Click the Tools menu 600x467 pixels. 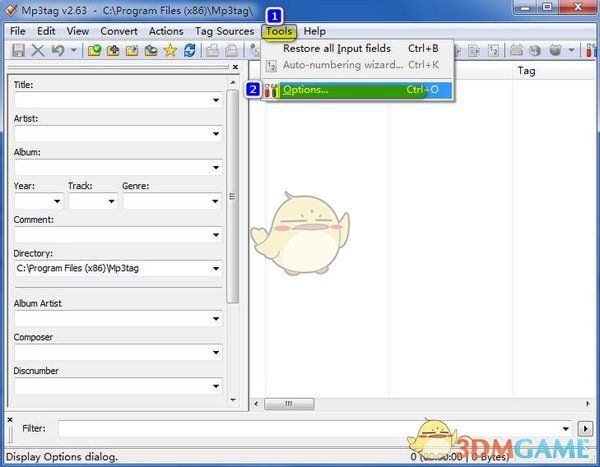coord(279,31)
